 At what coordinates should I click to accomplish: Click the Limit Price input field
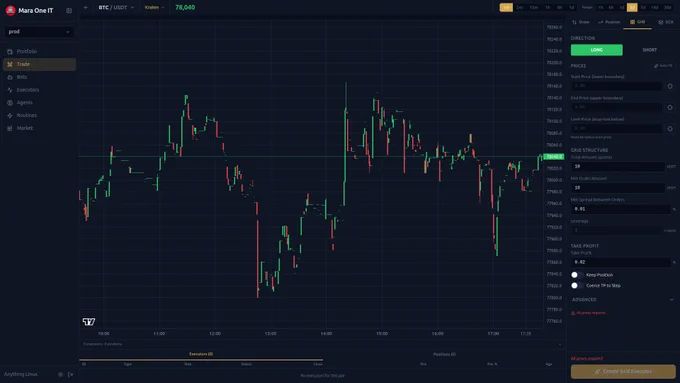coord(616,128)
